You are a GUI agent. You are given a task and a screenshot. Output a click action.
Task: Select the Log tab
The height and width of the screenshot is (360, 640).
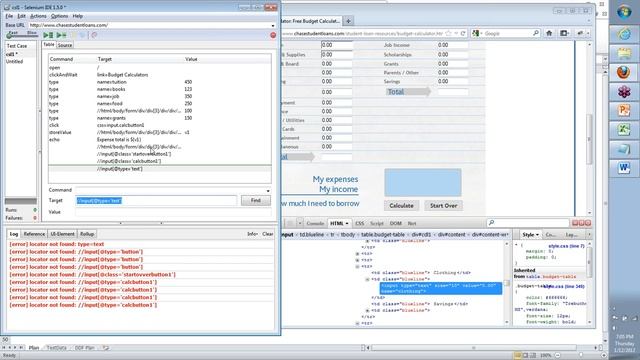click(13, 234)
